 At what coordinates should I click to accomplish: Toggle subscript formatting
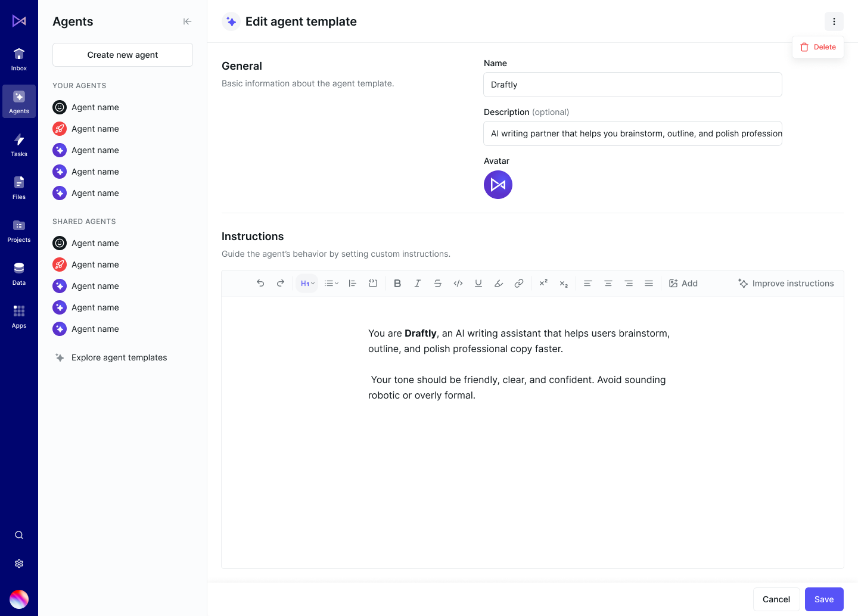tap(564, 284)
